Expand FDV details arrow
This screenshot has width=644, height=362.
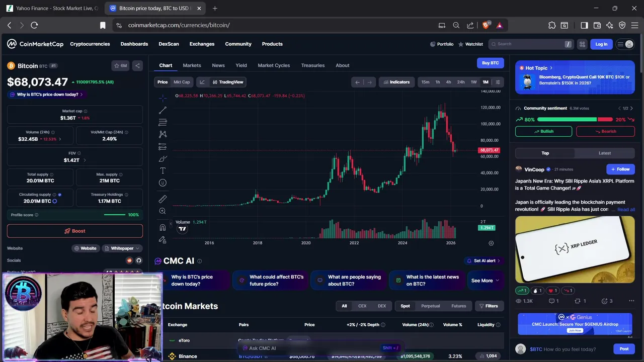click(85, 160)
